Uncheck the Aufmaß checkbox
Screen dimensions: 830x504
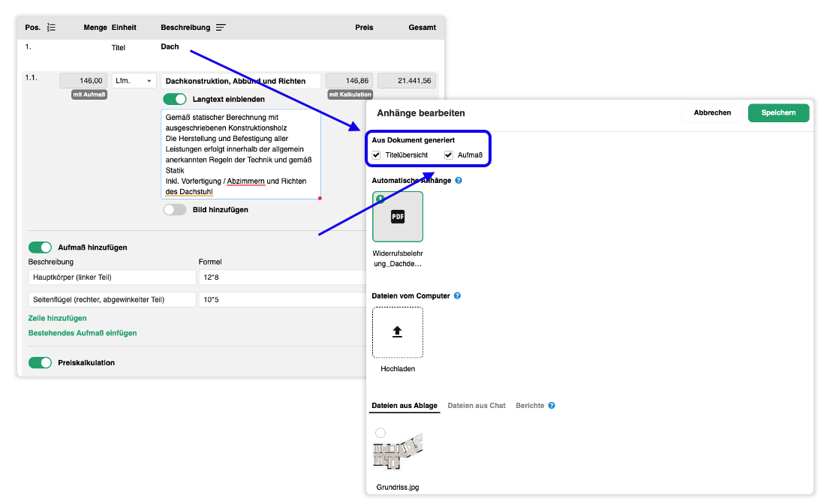coord(448,155)
